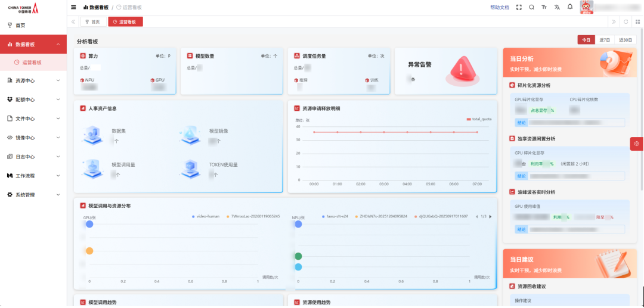This screenshot has height=308, width=644.
Task: Click the TOKEN使用量 illustration icon
Action: [191, 169]
